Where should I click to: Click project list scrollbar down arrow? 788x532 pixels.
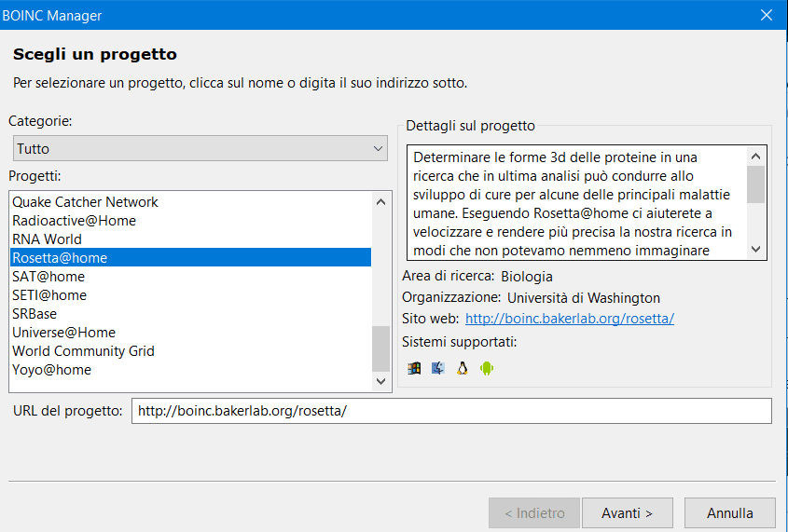point(380,381)
